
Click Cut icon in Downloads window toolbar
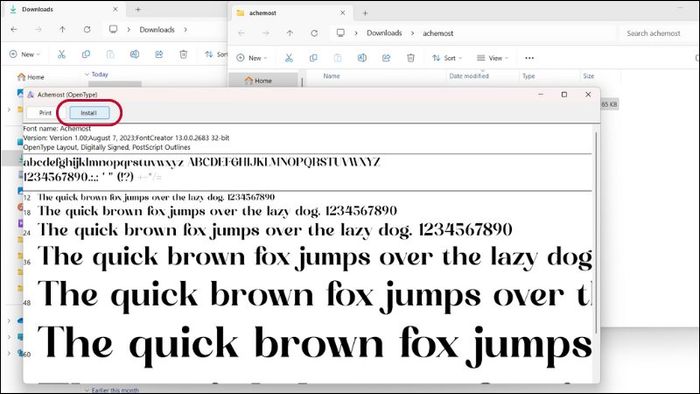click(62, 54)
